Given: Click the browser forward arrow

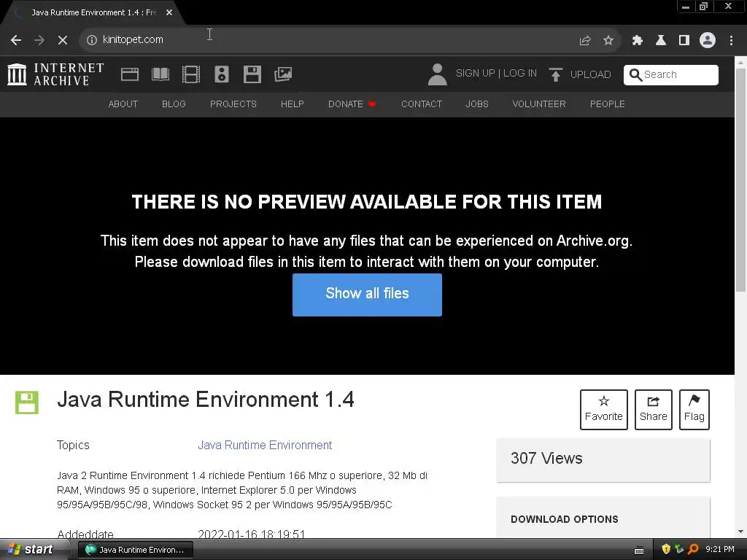Looking at the screenshot, I should click(39, 40).
